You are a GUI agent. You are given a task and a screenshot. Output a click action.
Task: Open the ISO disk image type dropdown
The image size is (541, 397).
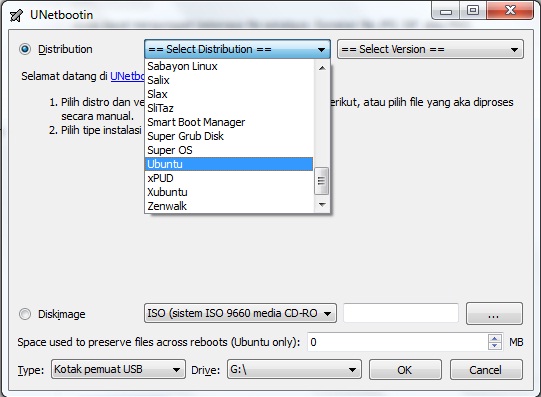pyautogui.click(x=240, y=313)
